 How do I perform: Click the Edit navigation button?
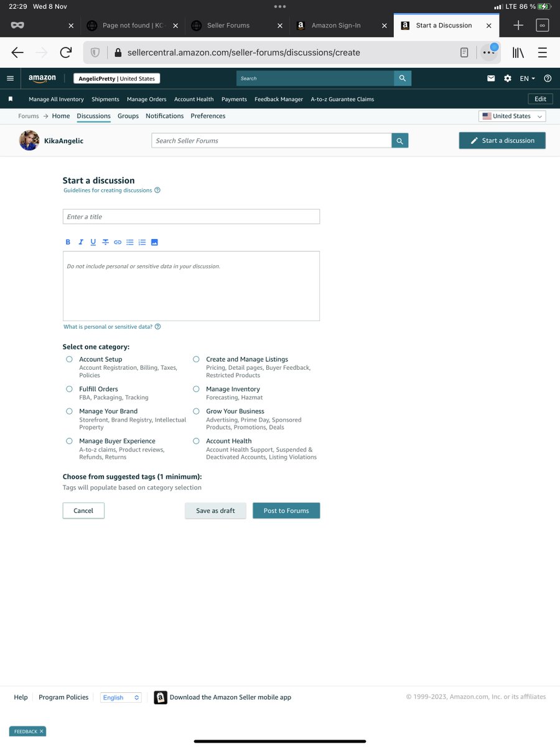click(540, 99)
